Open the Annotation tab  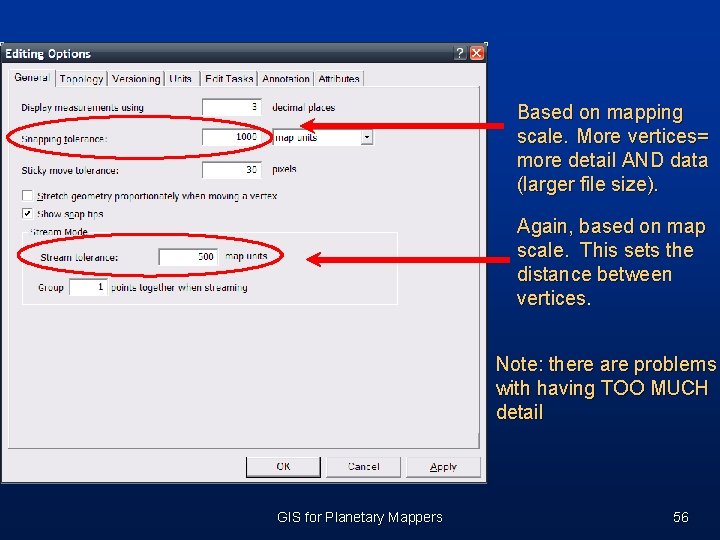pyautogui.click(x=286, y=79)
